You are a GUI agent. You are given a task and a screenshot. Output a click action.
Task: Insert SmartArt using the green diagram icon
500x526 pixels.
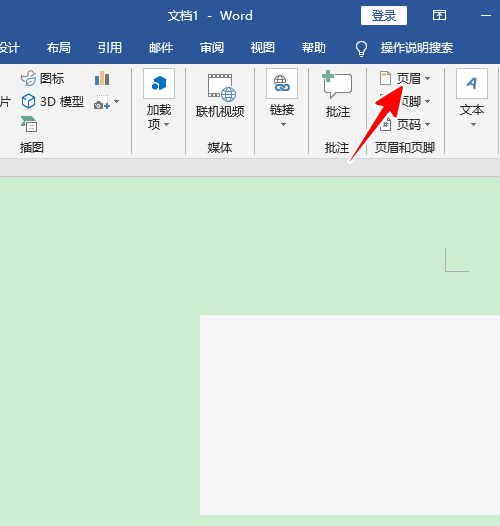tap(29, 124)
